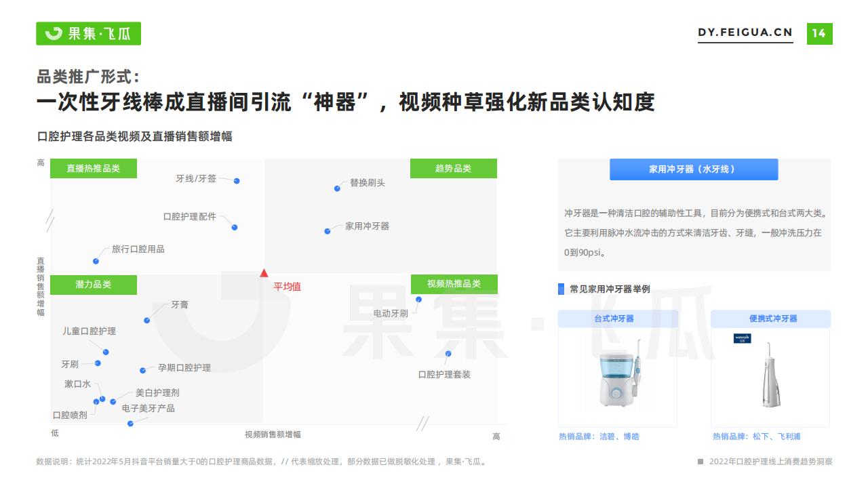The image size is (868, 488).
Task: Click the 家用冲牙器（水牙线）blue button
Action: pos(694,169)
